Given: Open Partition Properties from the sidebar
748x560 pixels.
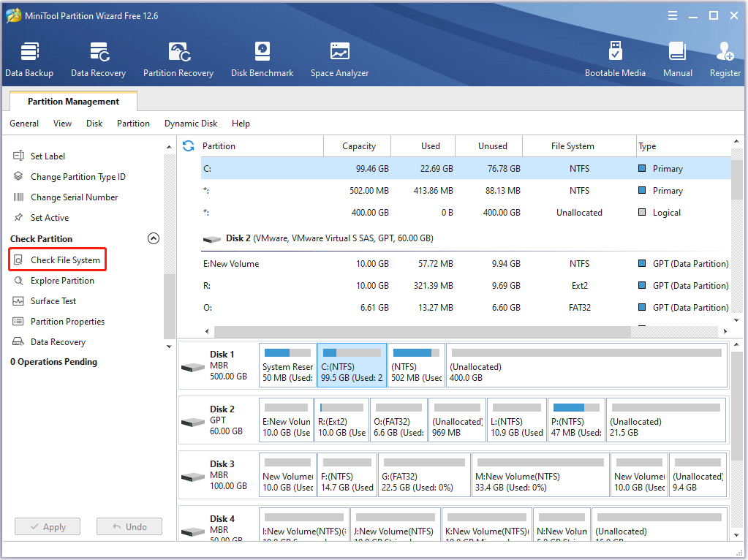Looking at the screenshot, I should click(67, 321).
